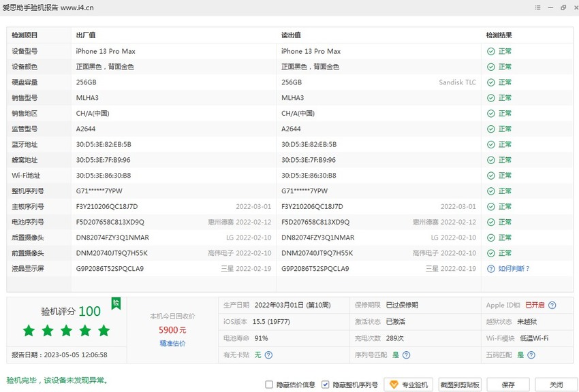Viewport: 579px width, 392px height.
Task: Select factory mainboard serial F3Y210206QC18J7D
Action: point(107,206)
